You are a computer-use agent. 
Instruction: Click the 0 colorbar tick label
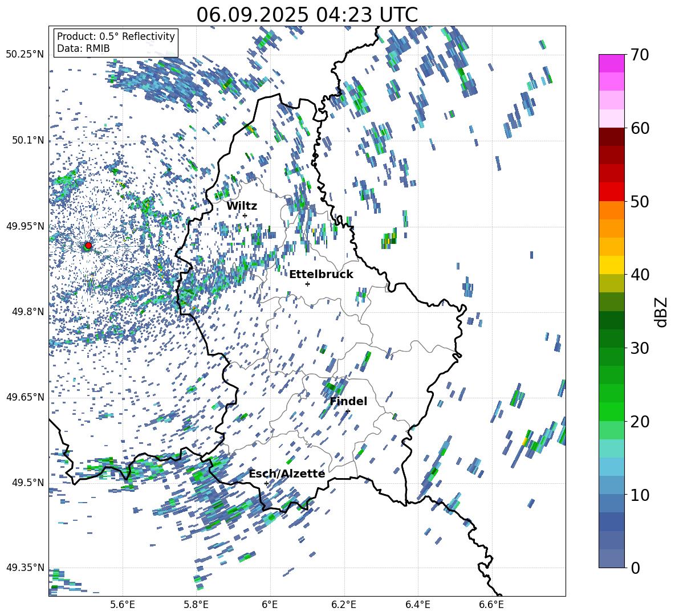[635, 568]
